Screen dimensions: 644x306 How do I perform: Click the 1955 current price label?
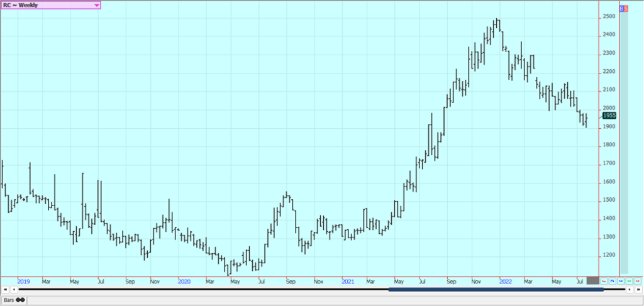[609, 116]
